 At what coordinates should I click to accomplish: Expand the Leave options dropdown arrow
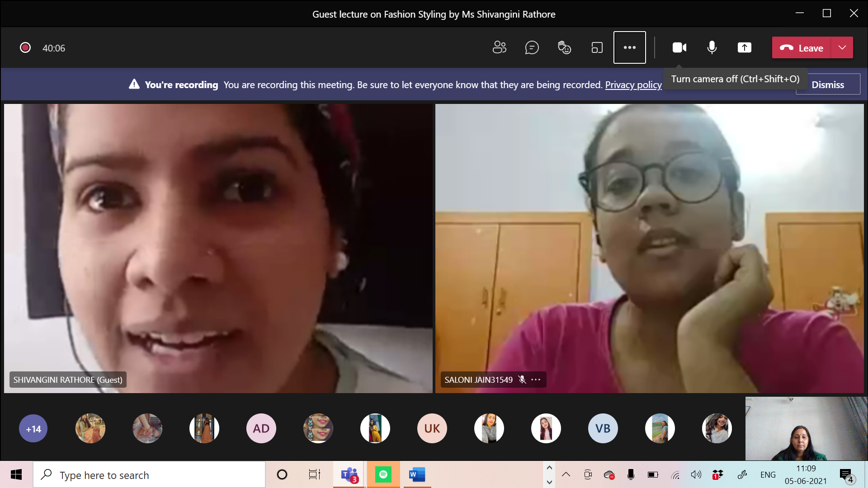842,48
